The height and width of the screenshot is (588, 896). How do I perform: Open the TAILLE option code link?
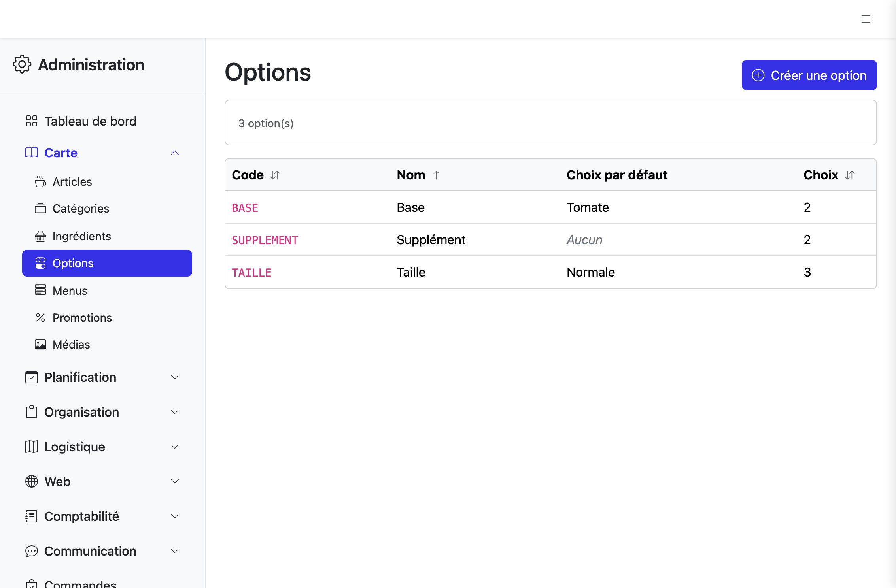pyautogui.click(x=251, y=273)
